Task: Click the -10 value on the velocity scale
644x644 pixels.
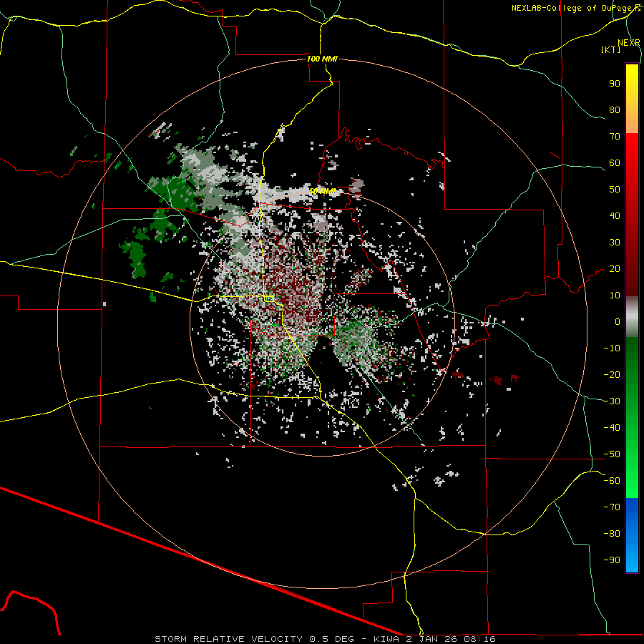Action: [612, 348]
